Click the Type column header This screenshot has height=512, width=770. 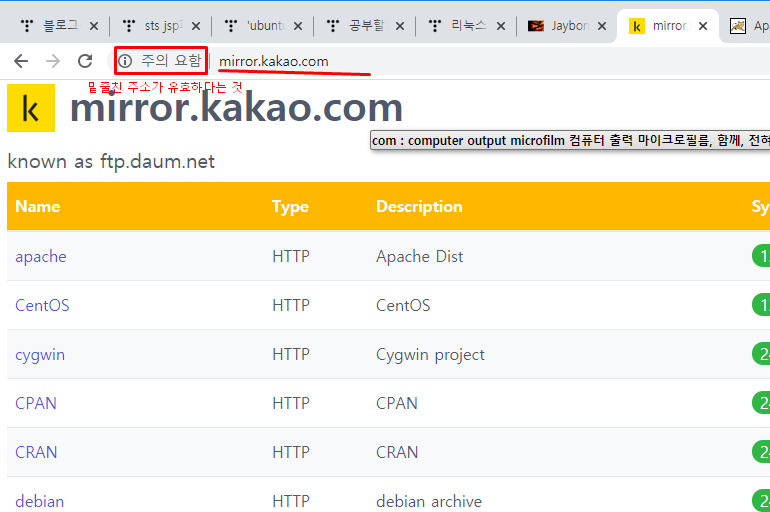pos(290,207)
